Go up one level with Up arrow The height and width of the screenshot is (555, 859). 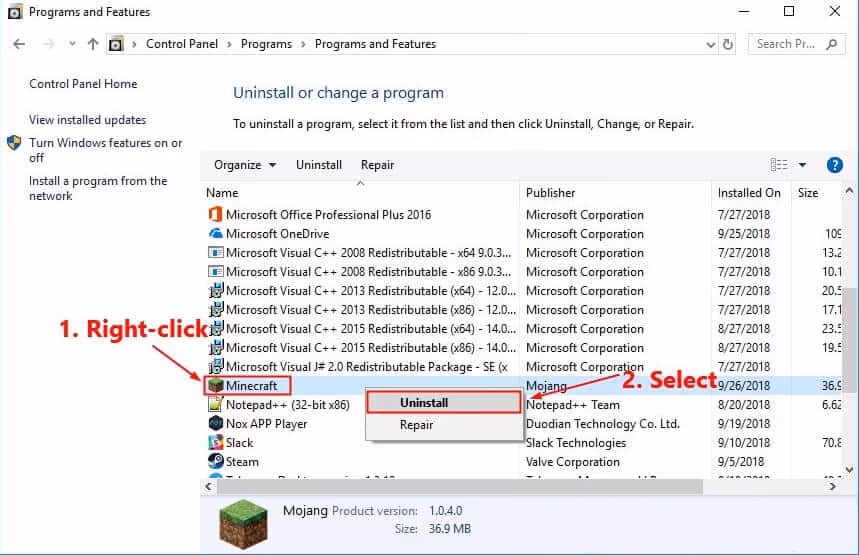93,44
